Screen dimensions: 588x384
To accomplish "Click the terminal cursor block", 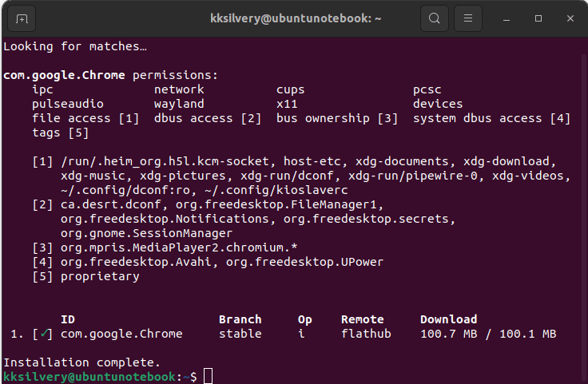I will tap(209, 376).
